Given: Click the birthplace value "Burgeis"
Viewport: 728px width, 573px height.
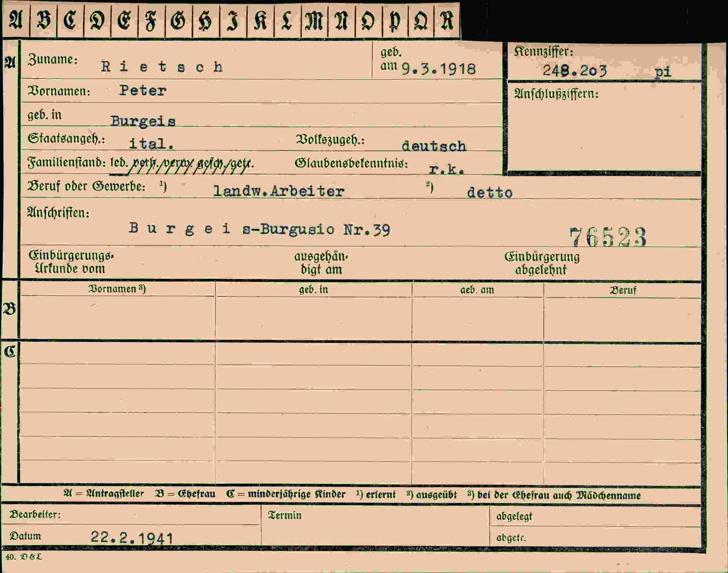Looking at the screenshot, I should 143,121.
